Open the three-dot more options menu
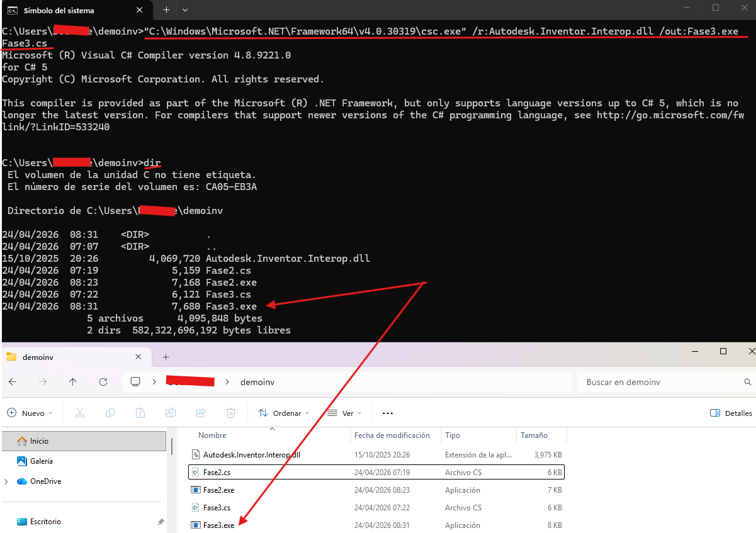This screenshot has height=533, width=756. [388, 413]
